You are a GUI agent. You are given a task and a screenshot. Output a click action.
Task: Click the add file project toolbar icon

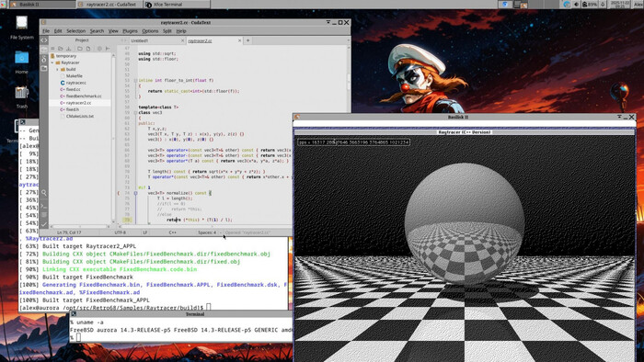(88, 49)
